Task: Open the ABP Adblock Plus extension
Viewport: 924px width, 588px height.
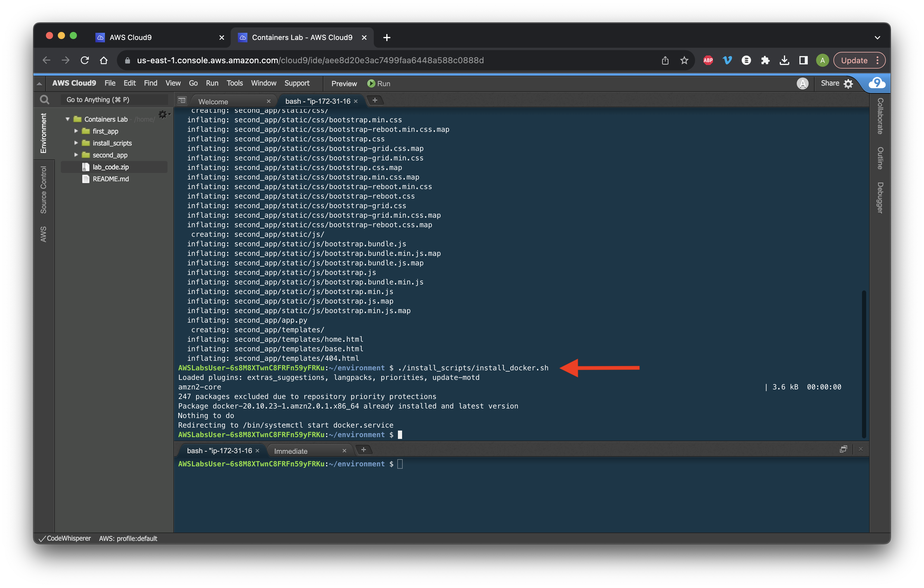Action: pos(708,60)
